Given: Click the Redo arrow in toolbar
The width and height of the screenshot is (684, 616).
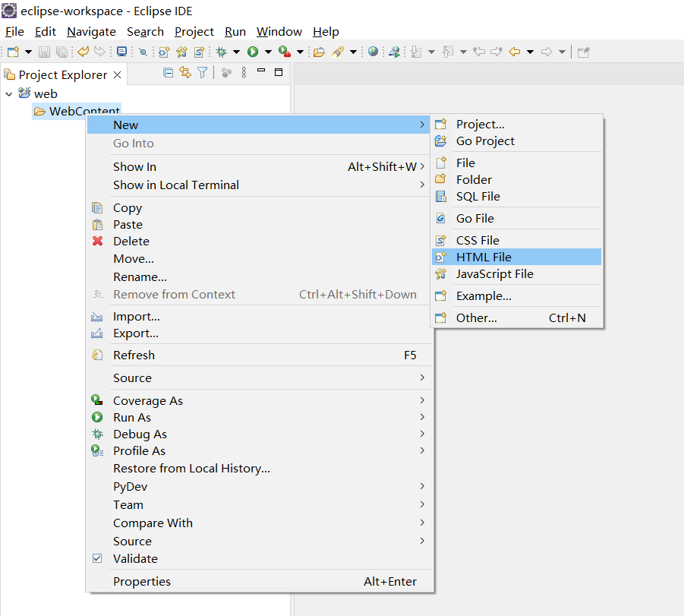Looking at the screenshot, I should coord(99,52).
